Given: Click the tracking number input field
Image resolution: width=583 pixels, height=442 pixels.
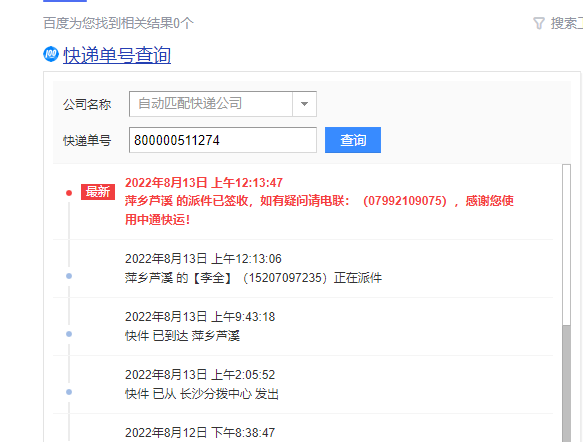Looking at the screenshot, I should [x=223, y=140].
